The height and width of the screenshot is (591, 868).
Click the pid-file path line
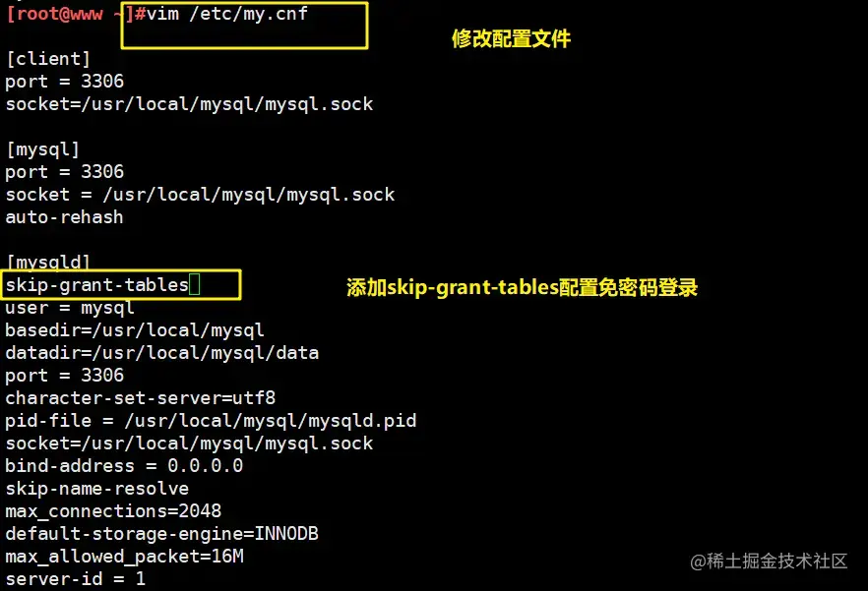pos(211,421)
